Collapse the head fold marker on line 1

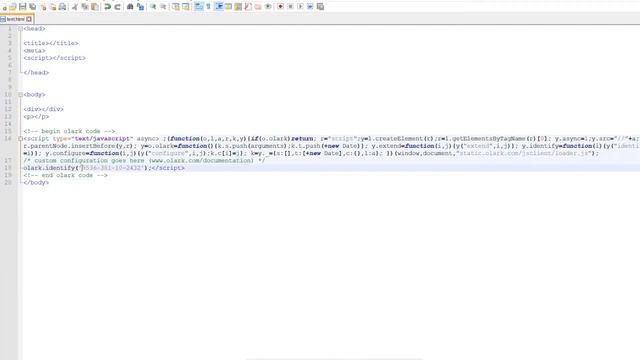[20, 29]
